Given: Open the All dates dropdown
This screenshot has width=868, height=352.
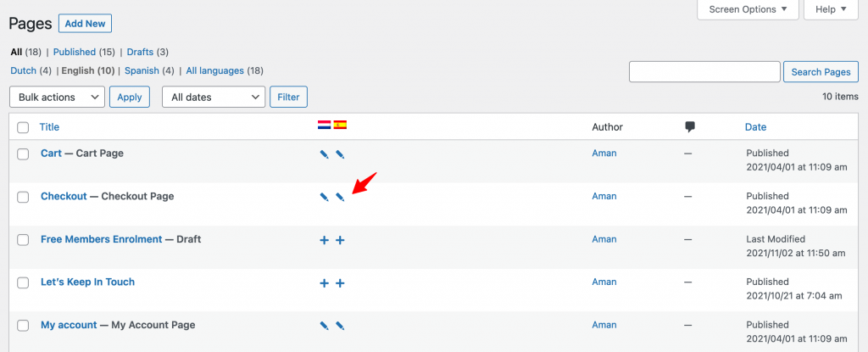Looking at the screenshot, I should click(x=214, y=97).
